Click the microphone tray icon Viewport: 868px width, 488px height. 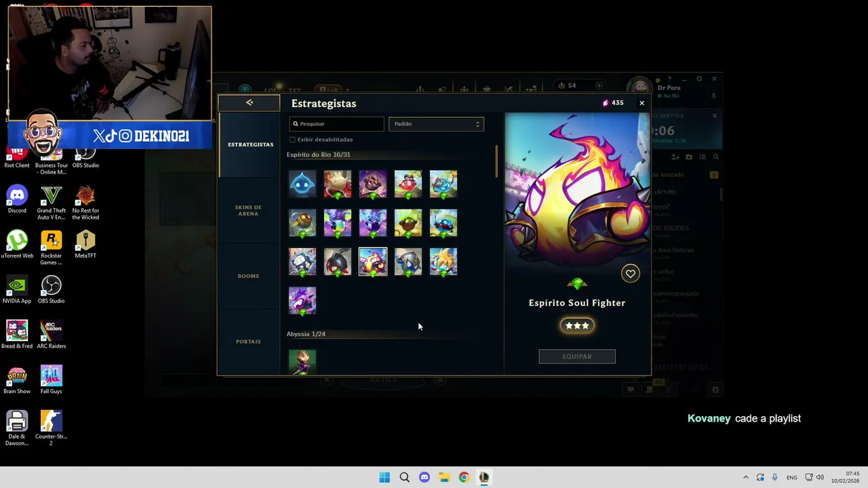(x=774, y=477)
